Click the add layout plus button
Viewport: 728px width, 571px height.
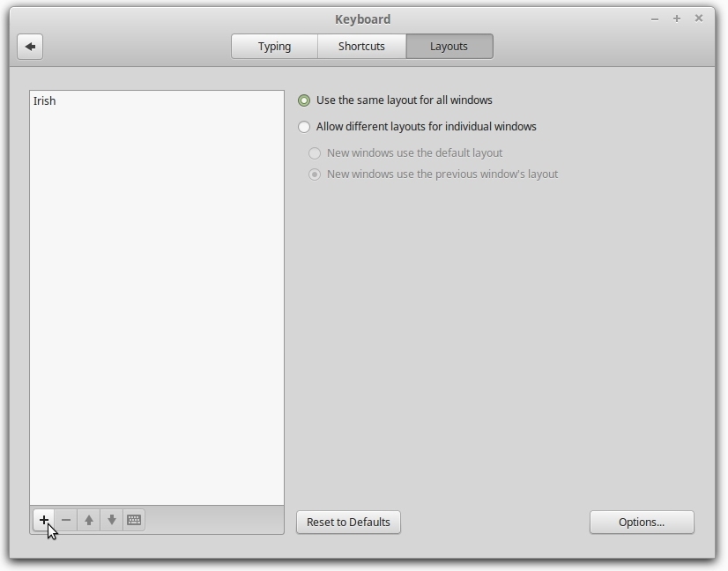tap(43, 520)
